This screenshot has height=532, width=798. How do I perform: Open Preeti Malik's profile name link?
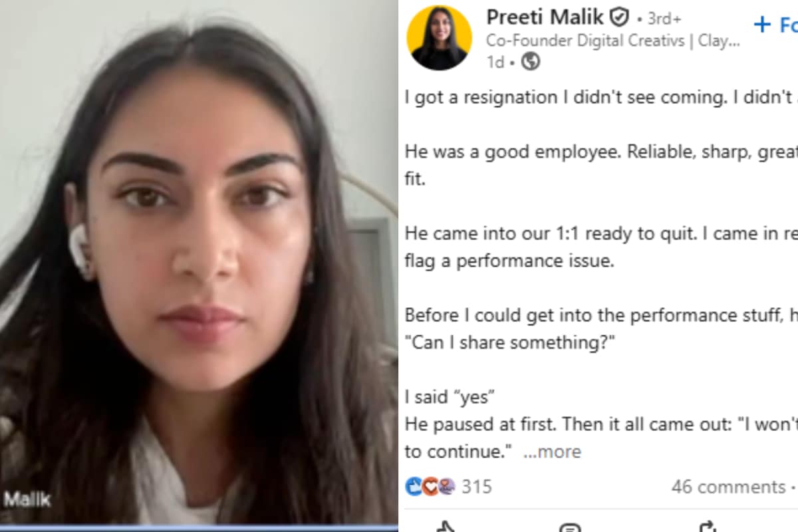[x=545, y=17]
